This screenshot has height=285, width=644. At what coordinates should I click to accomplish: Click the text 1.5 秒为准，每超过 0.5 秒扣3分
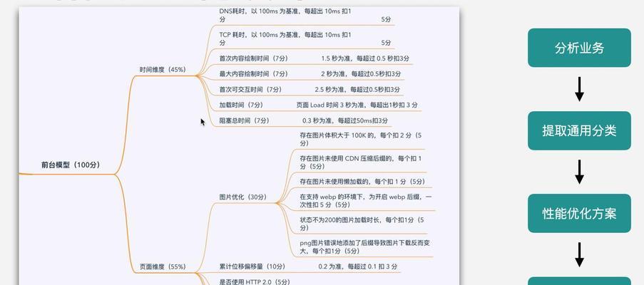tap(365, 58)
